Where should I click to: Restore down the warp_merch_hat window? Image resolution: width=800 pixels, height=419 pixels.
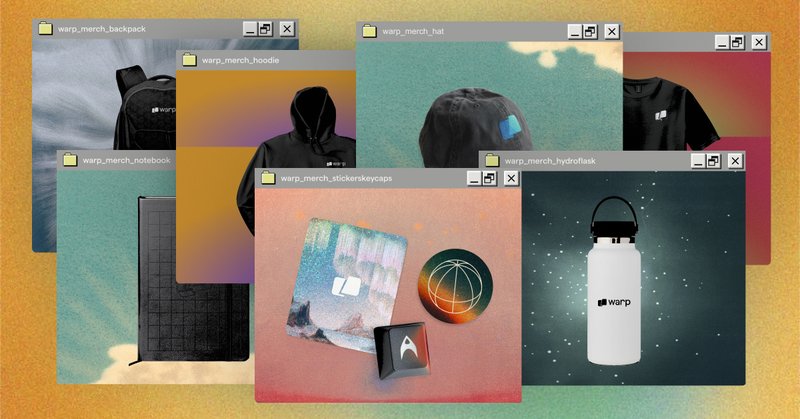[590, 32]
